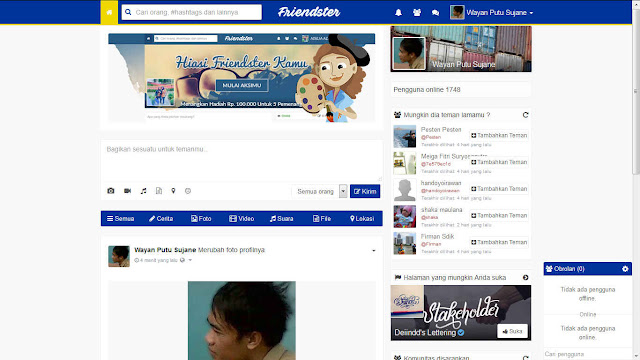Open the @Pesten username link
This screenshot has width=640, height=360.
(x=431, y=138)
